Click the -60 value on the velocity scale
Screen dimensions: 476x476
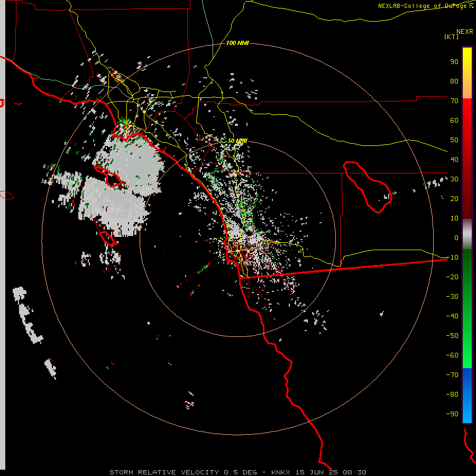[452, 355]
